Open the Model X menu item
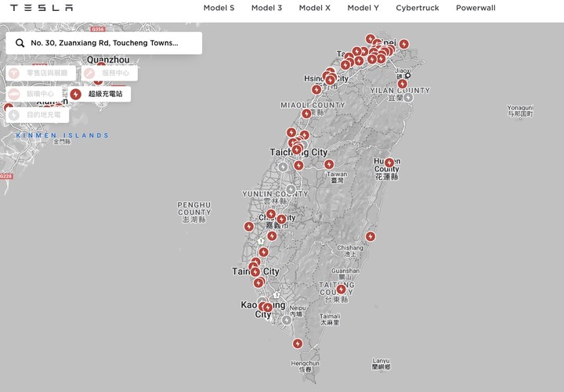The height and width of the screenshot is (392, 564). [x=314, y=8]
